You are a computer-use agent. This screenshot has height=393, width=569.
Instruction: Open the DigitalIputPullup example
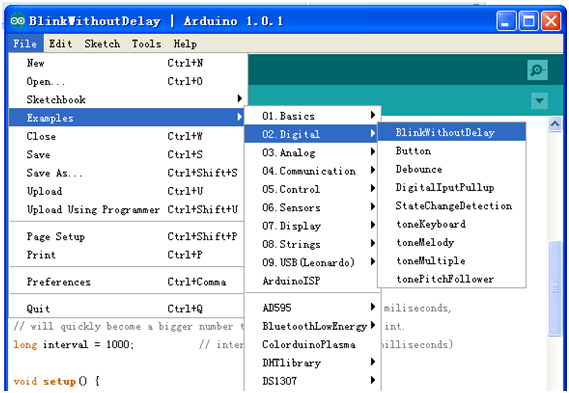452,187
